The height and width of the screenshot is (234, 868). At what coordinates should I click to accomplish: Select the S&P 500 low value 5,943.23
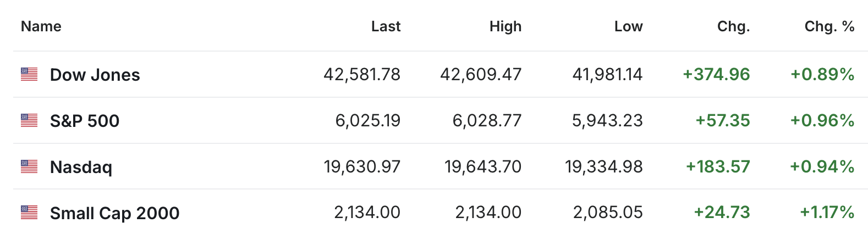(x=607, y=120)
